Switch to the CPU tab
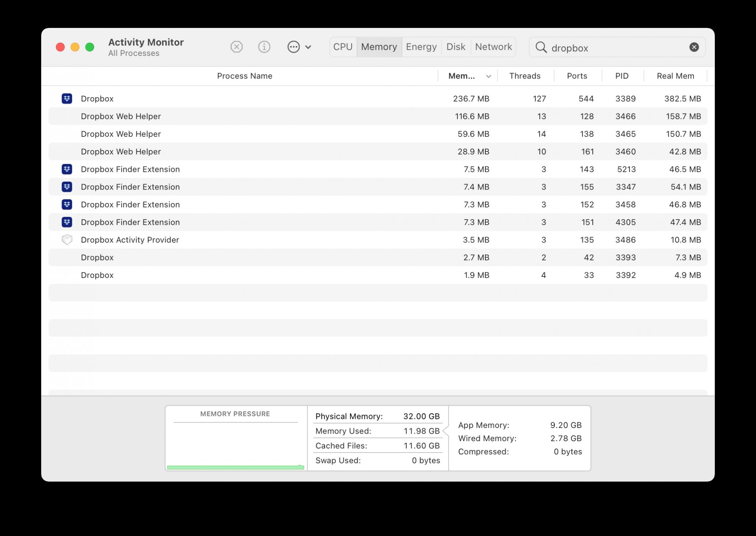Viewport: 756px width, 536px height. tap(343, 47)
